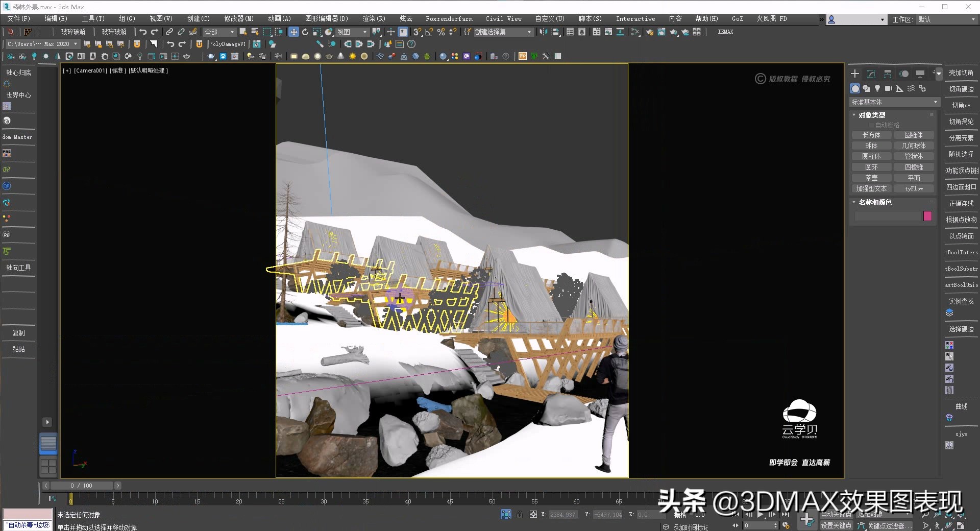Create a 茶壶 primitive with its button
The width and height of the screenshot is (980, 531).
[871, 178]
